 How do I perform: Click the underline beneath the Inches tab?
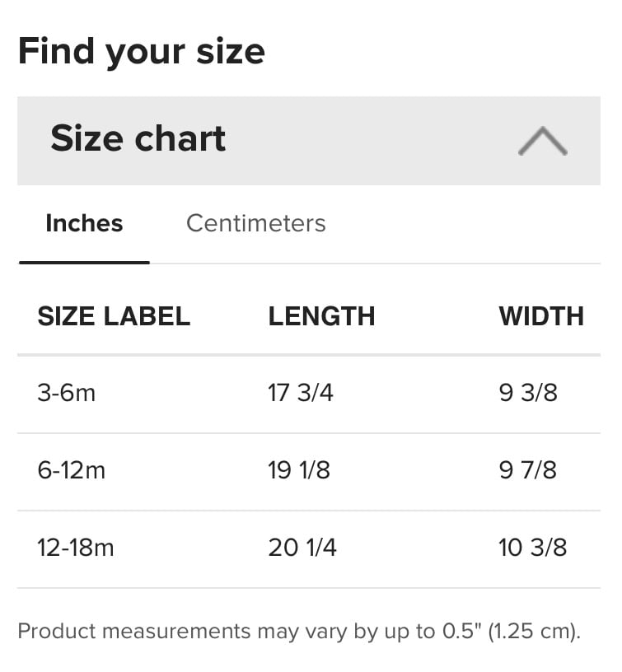click(84, 262)
